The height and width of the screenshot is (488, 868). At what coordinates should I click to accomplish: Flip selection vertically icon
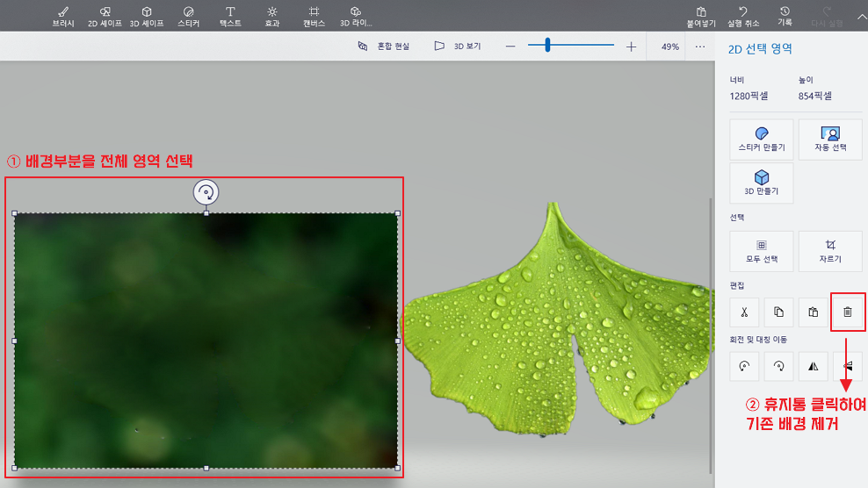[x=848, y=366]
